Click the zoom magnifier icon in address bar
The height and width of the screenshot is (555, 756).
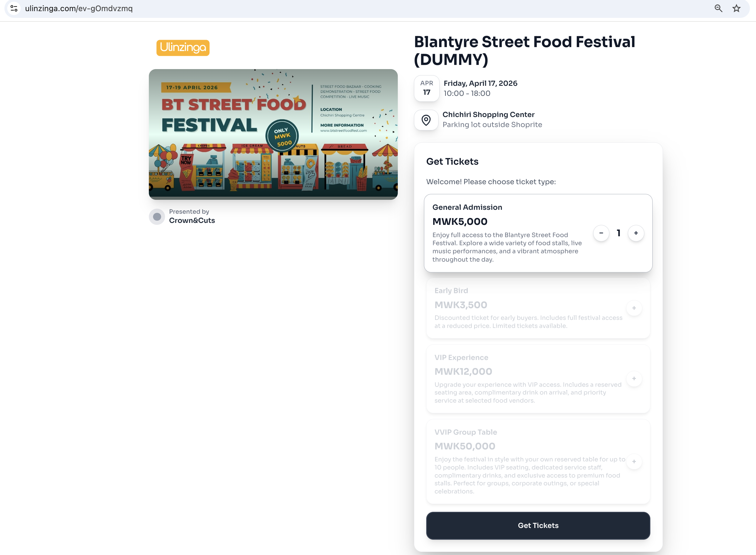pos(718,8)
